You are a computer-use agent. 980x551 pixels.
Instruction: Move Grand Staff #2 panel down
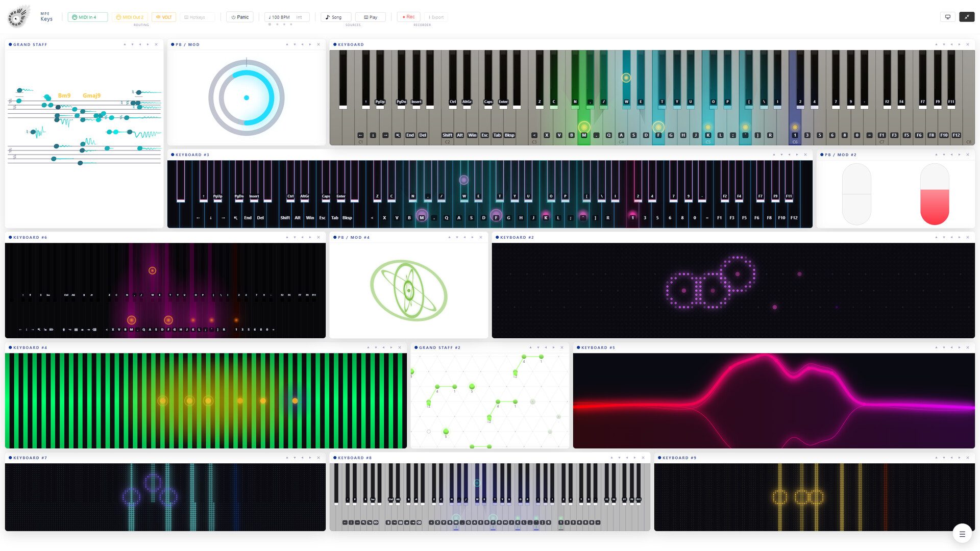(538, 347)
